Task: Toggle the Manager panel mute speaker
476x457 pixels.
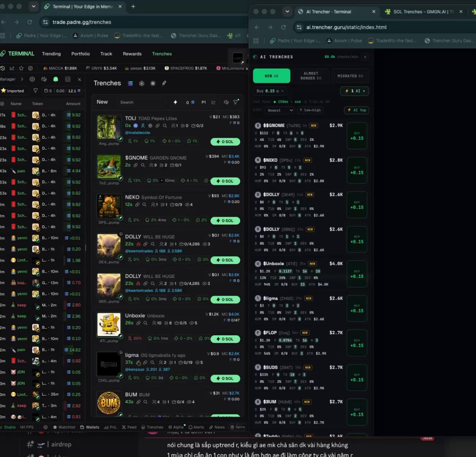Action: coord(44,79)
